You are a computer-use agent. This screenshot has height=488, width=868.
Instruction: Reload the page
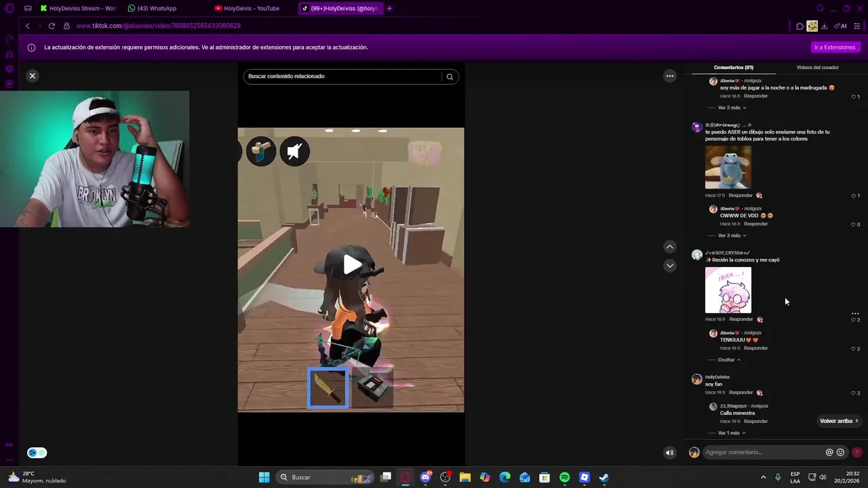coord(52,26)
